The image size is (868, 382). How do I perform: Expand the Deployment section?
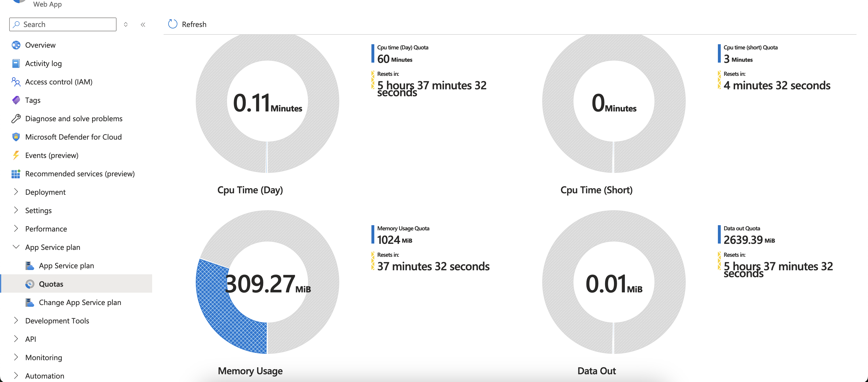coord(16,192)
